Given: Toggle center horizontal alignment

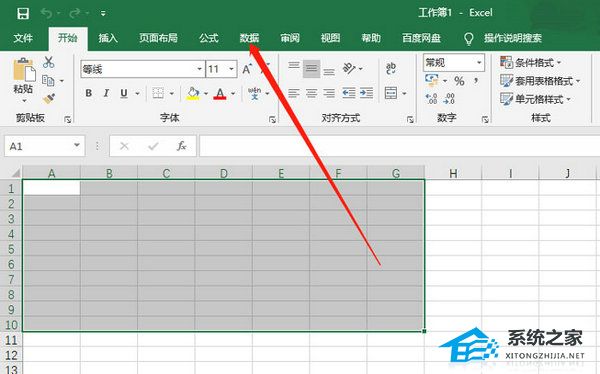Looking at the screenshot, I should 311,93.
